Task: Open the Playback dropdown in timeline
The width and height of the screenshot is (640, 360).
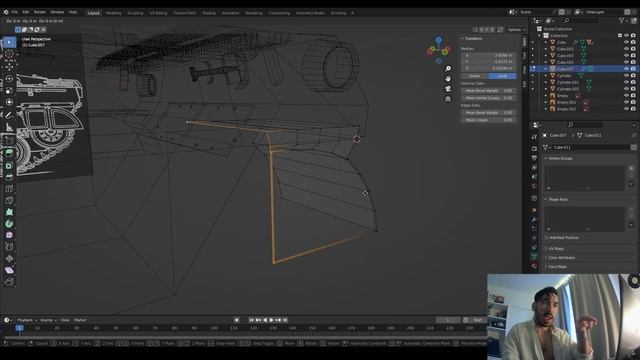Action: point(27,320)
